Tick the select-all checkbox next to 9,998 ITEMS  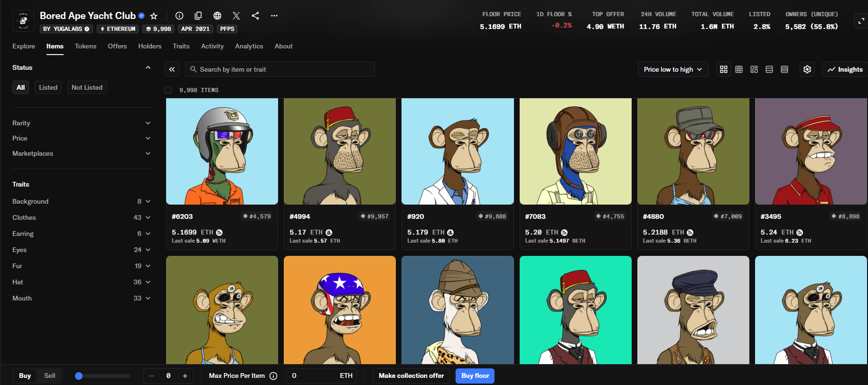pyautogui.click(x=168, y=90)
